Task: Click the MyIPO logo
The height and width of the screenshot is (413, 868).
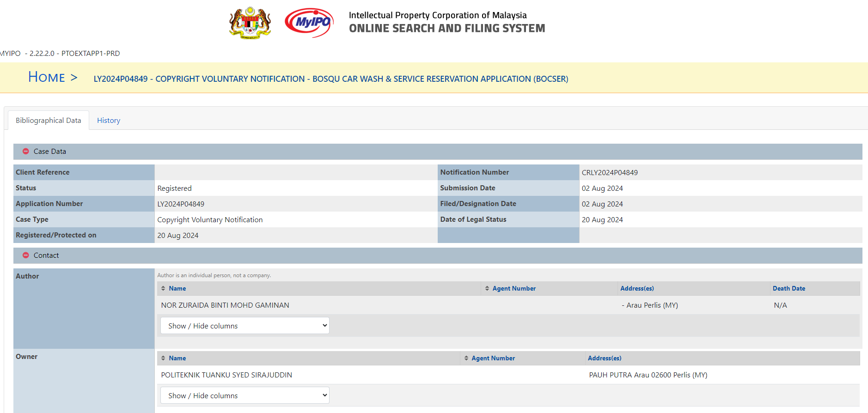Action: 309,23
